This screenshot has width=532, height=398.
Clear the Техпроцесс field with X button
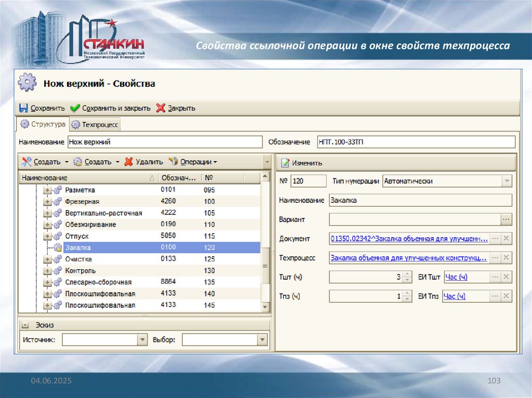[x=507, y=257]
